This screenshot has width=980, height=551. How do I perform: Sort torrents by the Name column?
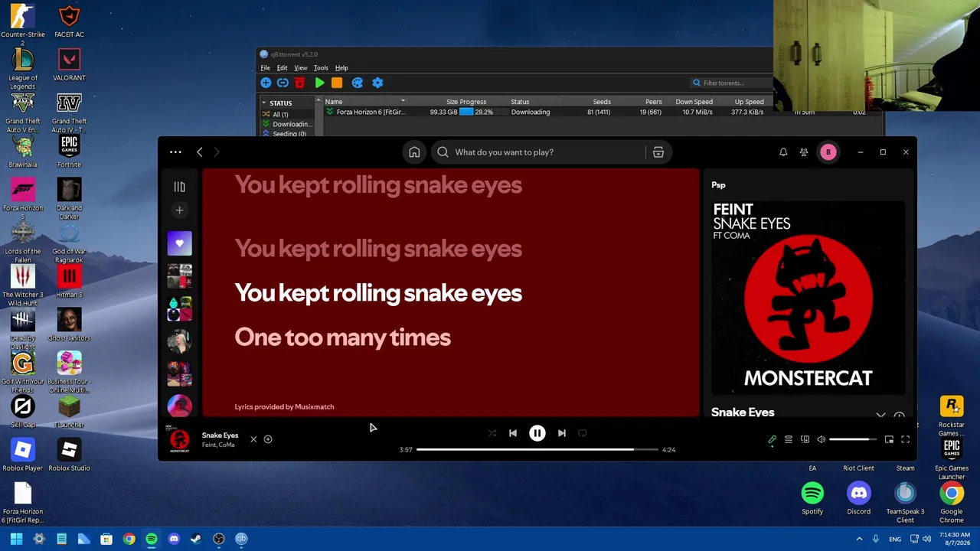[365, 102]
